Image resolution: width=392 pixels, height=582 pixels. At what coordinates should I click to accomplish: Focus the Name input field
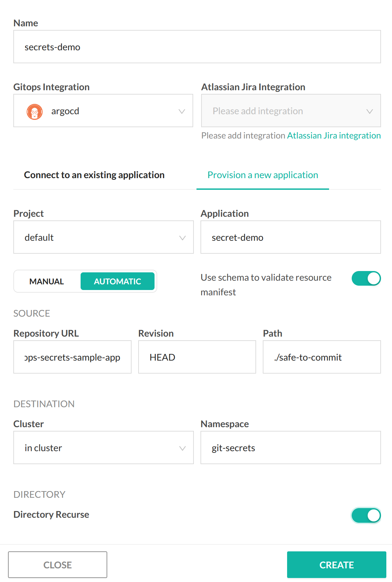(x=197, y=47)
